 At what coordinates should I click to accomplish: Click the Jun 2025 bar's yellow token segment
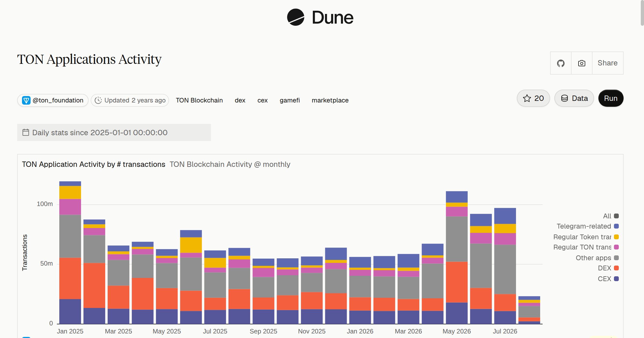(191, 245)
